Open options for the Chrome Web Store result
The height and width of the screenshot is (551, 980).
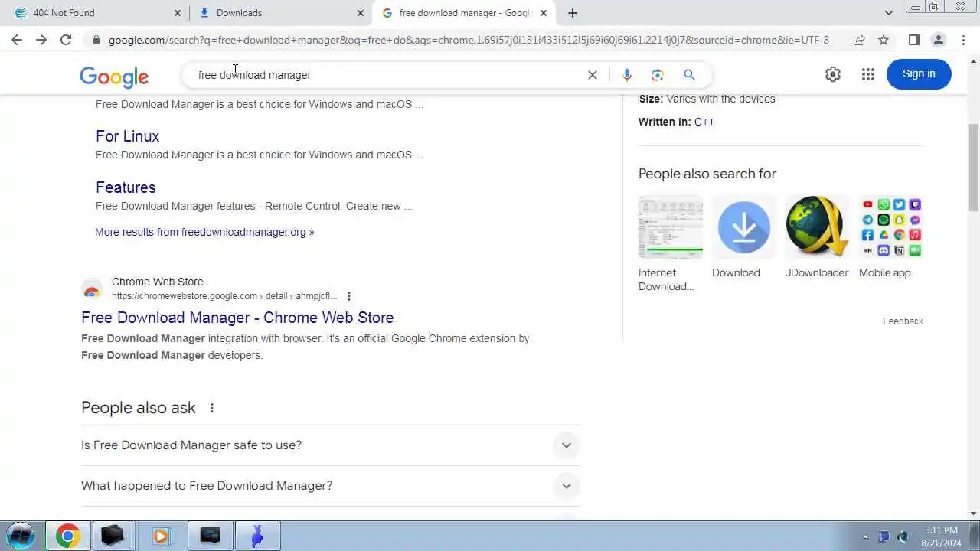click(x=349, y=296)
